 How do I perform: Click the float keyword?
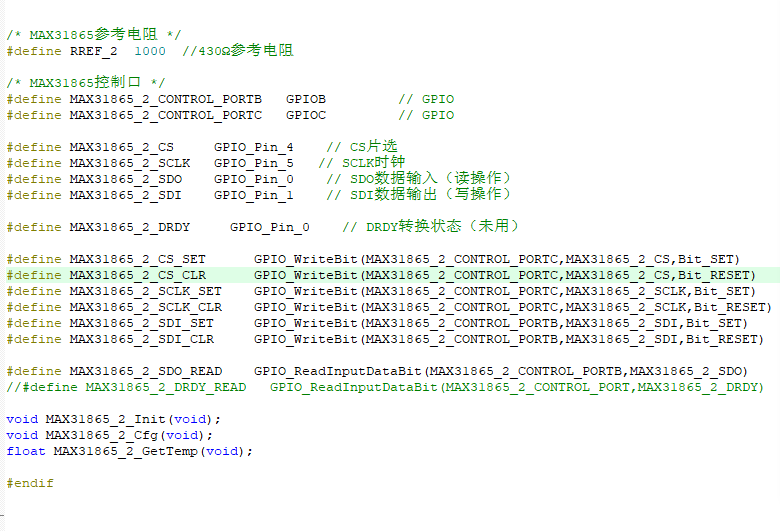click(26, 451)
